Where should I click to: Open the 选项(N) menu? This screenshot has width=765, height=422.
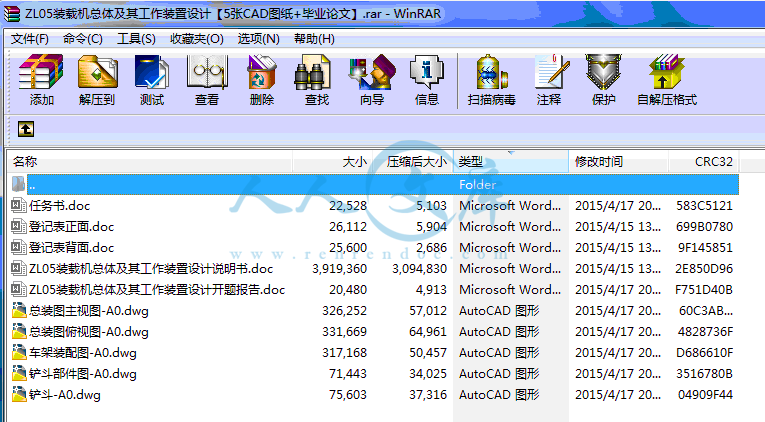coord(259,39)
